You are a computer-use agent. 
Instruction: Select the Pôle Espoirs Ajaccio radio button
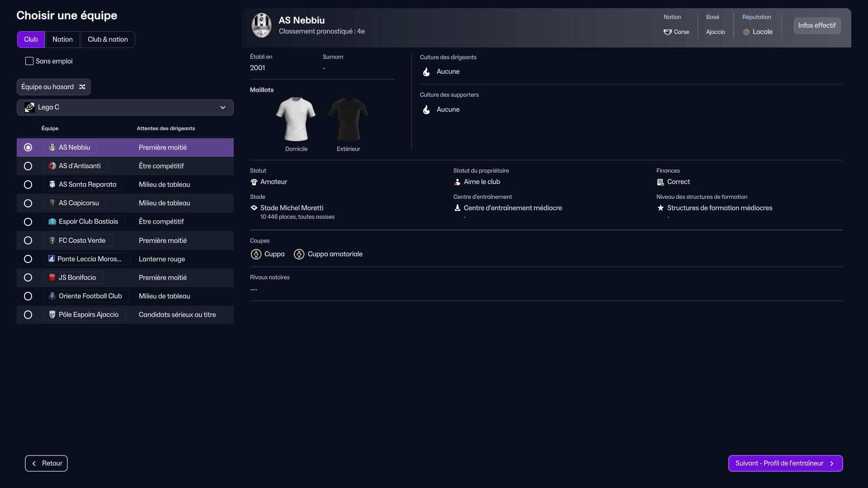28,315
